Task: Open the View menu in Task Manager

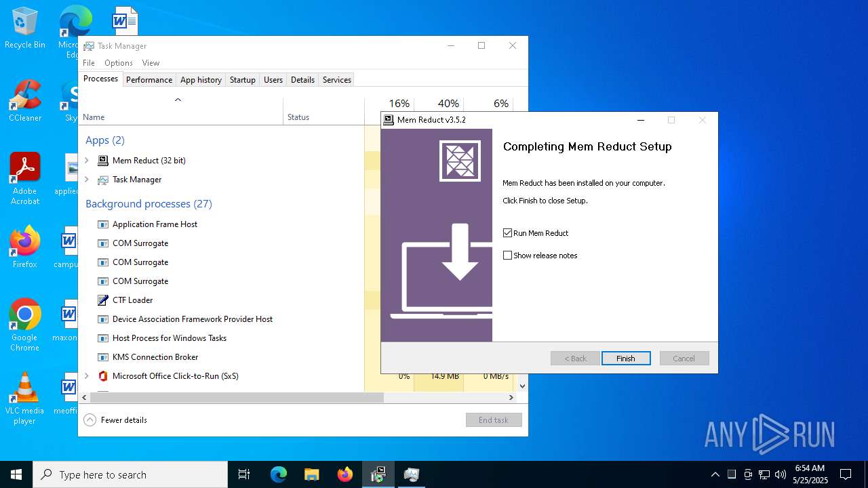Action: [x=151, y=63]
